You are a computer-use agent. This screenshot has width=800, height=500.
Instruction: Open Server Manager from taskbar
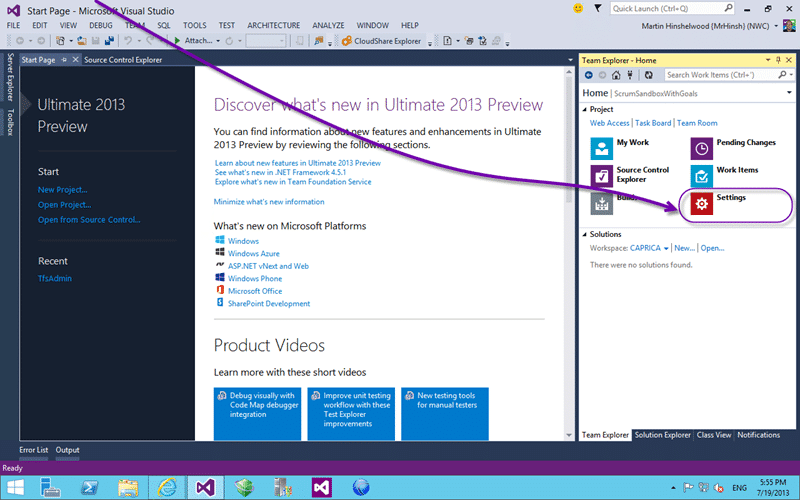pyautogui.click(x=51, y=487)
